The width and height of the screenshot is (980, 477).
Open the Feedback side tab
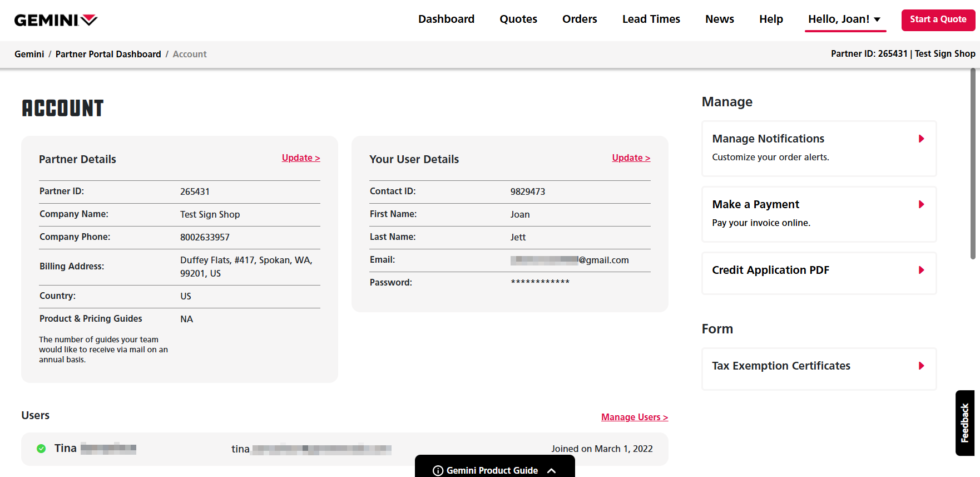tap(965, 423)
